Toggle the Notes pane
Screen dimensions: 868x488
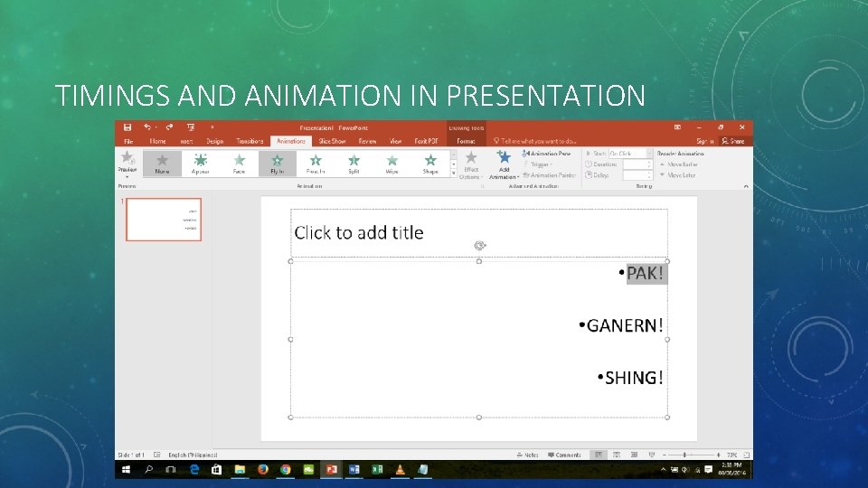click(527, 455)
